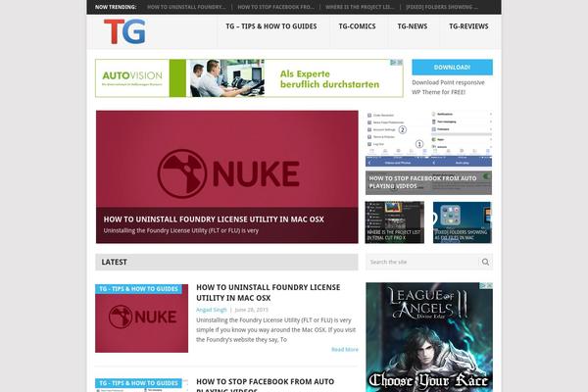
Task: Click the Latest section heading
Action: pyautogui.click(x=114, y=263)
